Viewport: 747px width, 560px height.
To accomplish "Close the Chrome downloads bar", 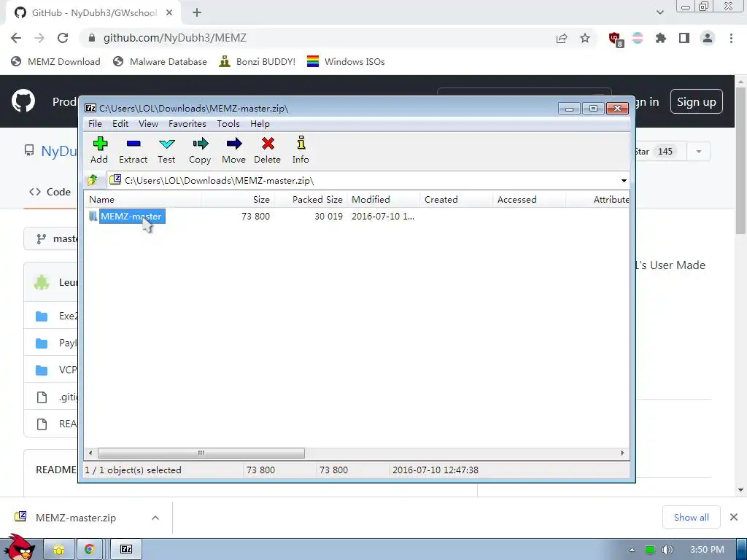I will point(734,517).
